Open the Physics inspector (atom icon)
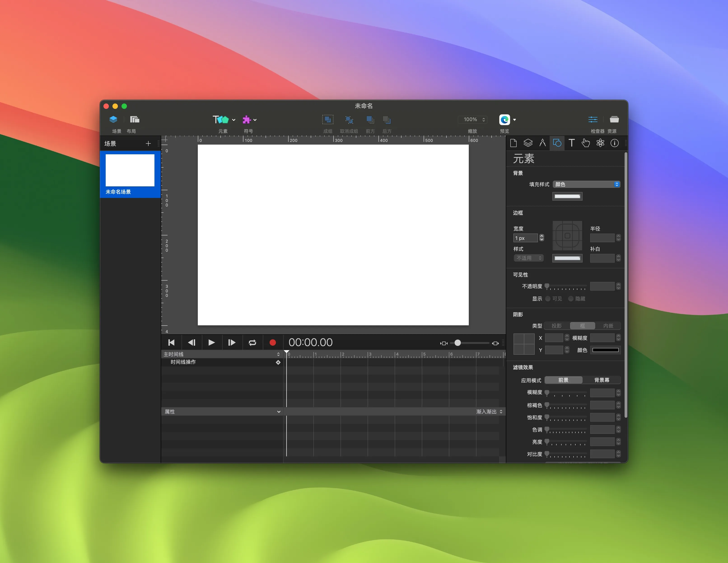This screenshot has height=563, width=728. 600,143
